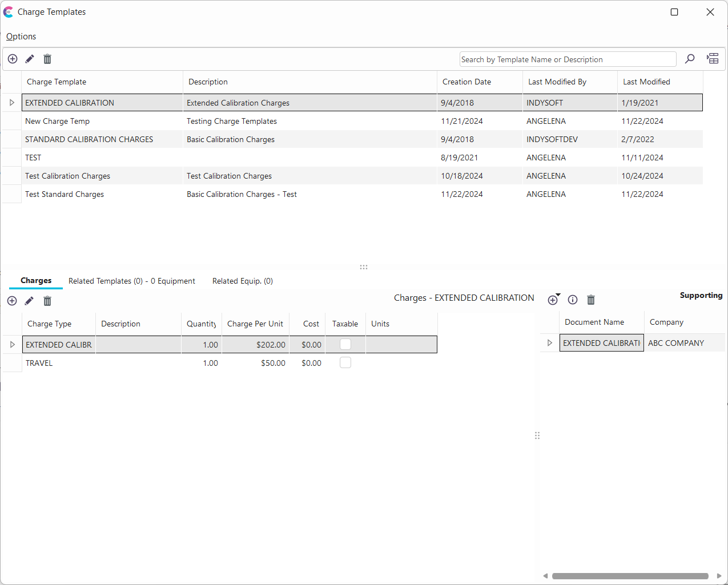Viewport: 728px width, 585px height.
Task: Sort by Last Modified column header
Action: (x=646, y=82)
